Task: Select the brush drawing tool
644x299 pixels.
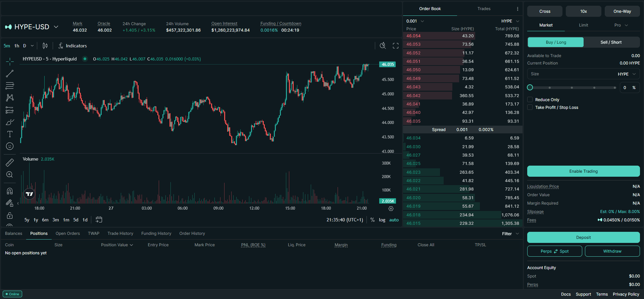Action: (10, 122)
